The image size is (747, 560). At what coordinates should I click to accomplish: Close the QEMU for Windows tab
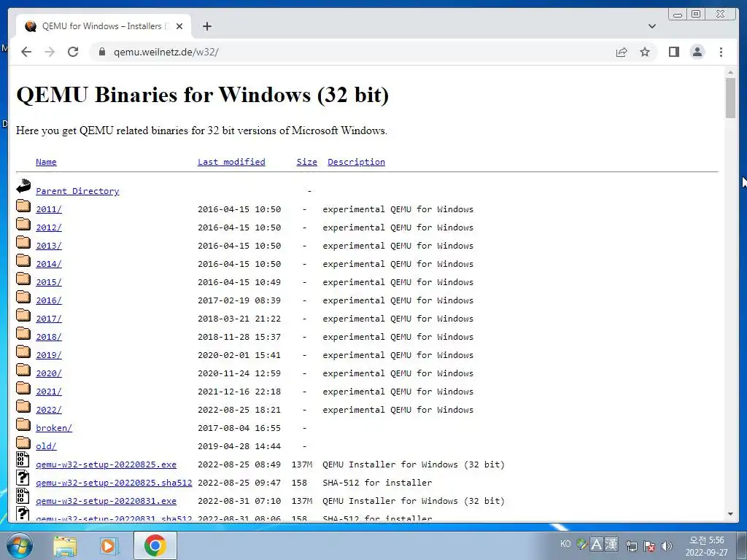179,26
